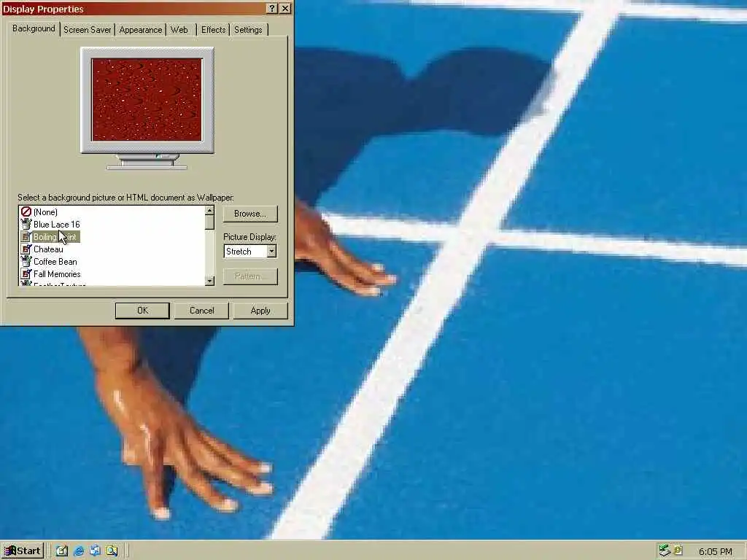The width and height of the screenshot is (747, 560).
Task: Switch to the Background tab
Action: (34, 28)
